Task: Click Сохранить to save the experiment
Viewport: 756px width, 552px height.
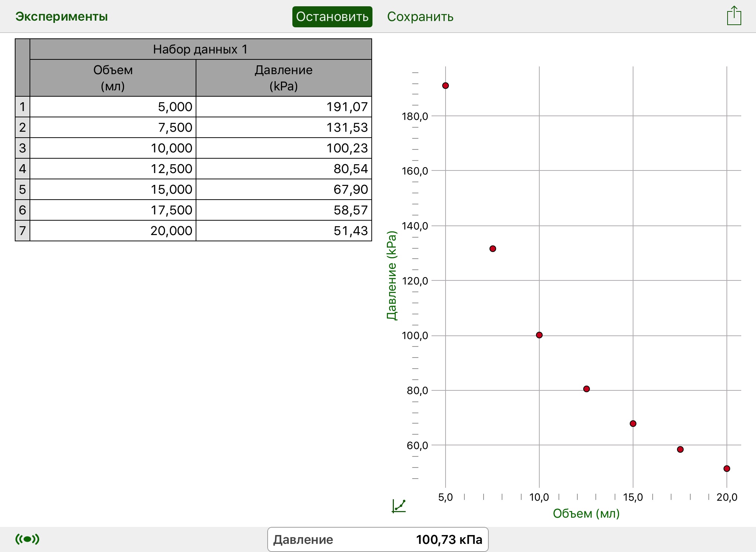Action: pos(420,17)
